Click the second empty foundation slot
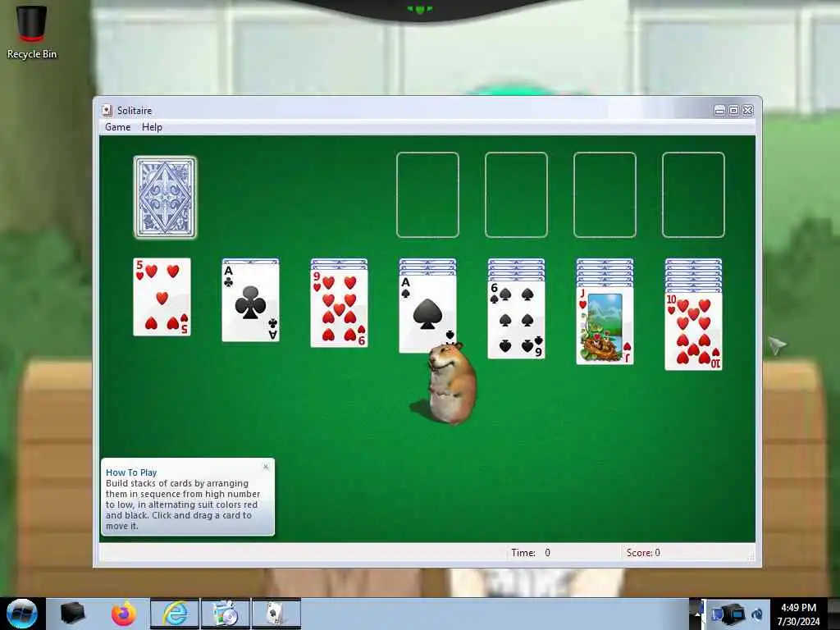Viewport: 840px width, 630px height. click(x=517, y=194)
